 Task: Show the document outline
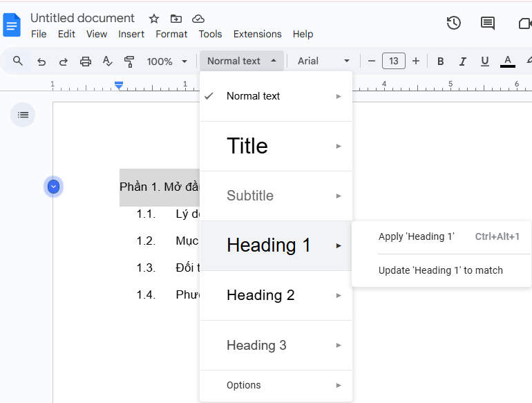23,115
